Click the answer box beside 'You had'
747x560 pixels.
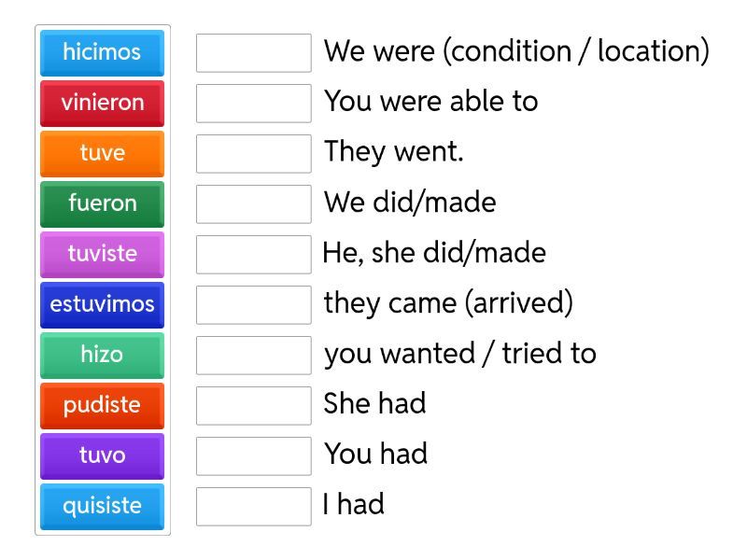click(253, 455)
